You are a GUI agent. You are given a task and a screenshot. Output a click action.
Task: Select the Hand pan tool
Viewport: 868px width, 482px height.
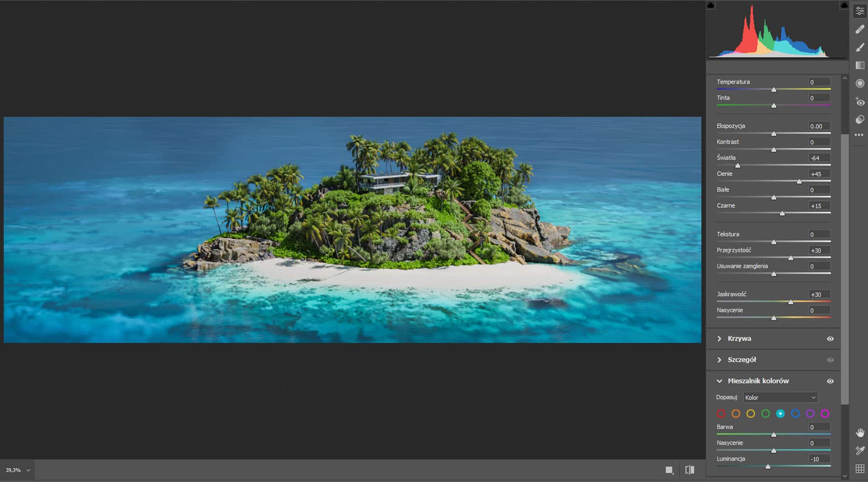click(860, 433)
